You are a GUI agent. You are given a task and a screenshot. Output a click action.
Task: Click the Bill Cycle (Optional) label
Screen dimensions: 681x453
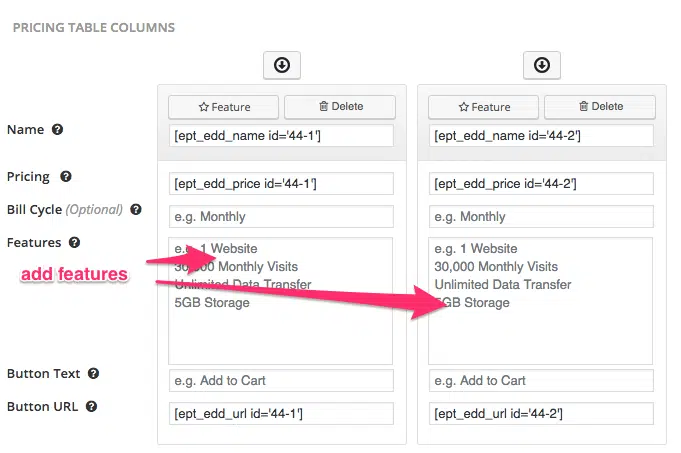[65, 210]
